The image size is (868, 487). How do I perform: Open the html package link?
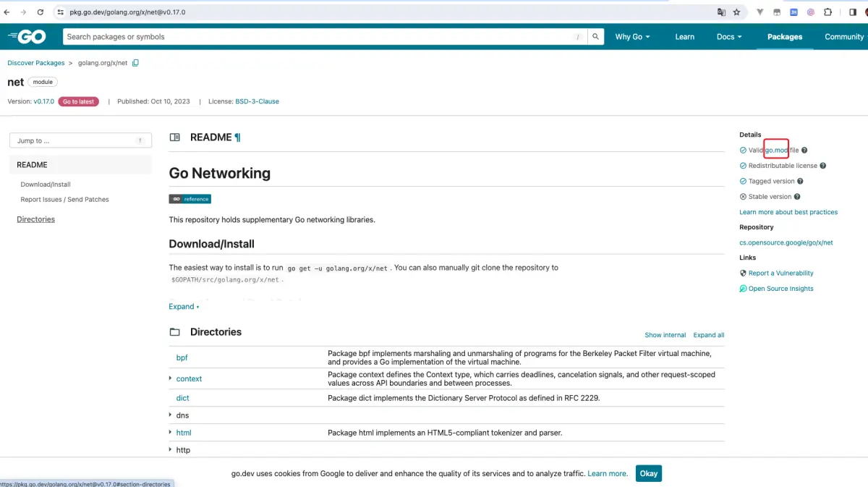click(x=184, y=433)
